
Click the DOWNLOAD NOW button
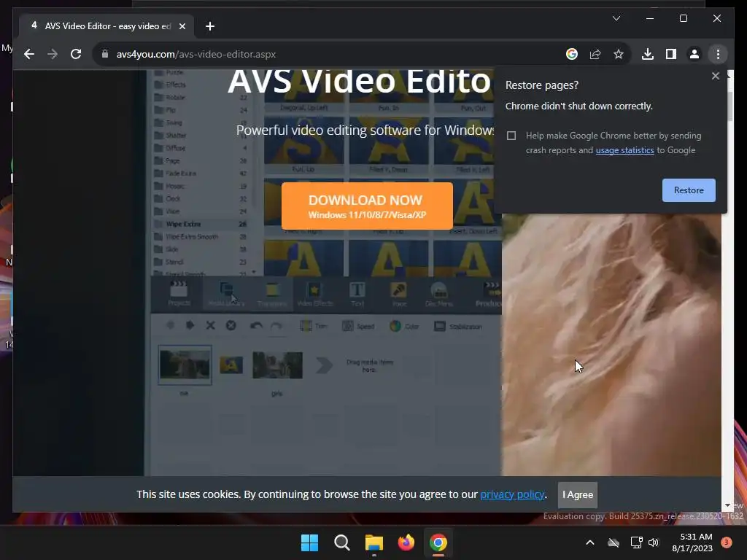coord(367,206)
